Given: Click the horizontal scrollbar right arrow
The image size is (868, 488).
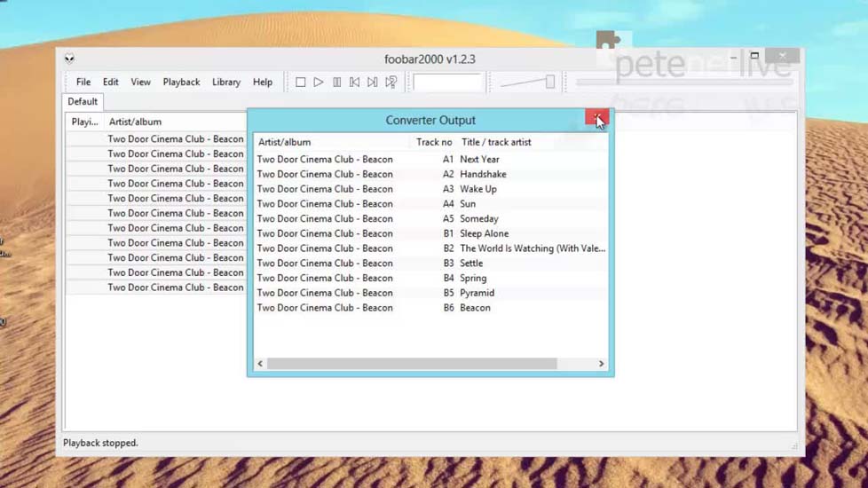Looking at the screenshot, I should 601,364.
